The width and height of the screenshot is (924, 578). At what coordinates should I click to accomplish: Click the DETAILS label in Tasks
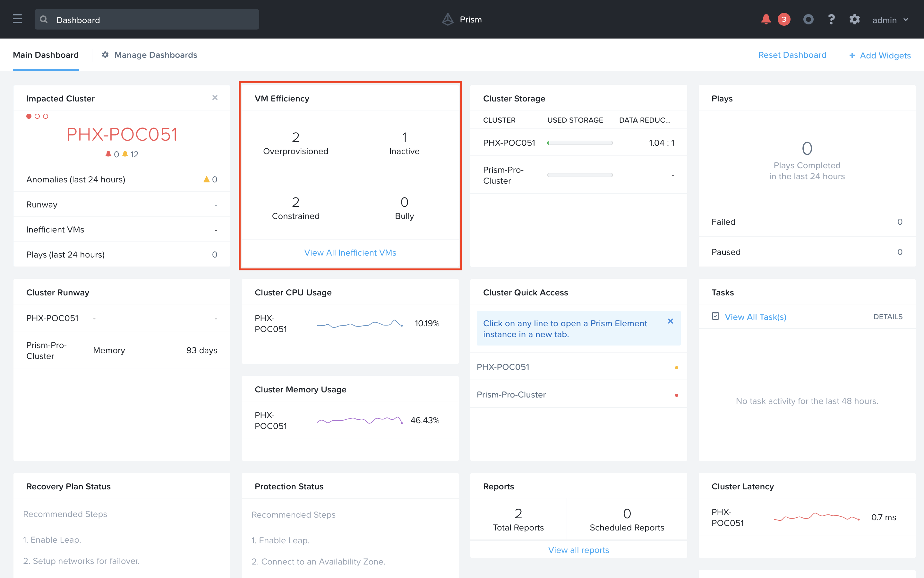click(x=888, y=317)
